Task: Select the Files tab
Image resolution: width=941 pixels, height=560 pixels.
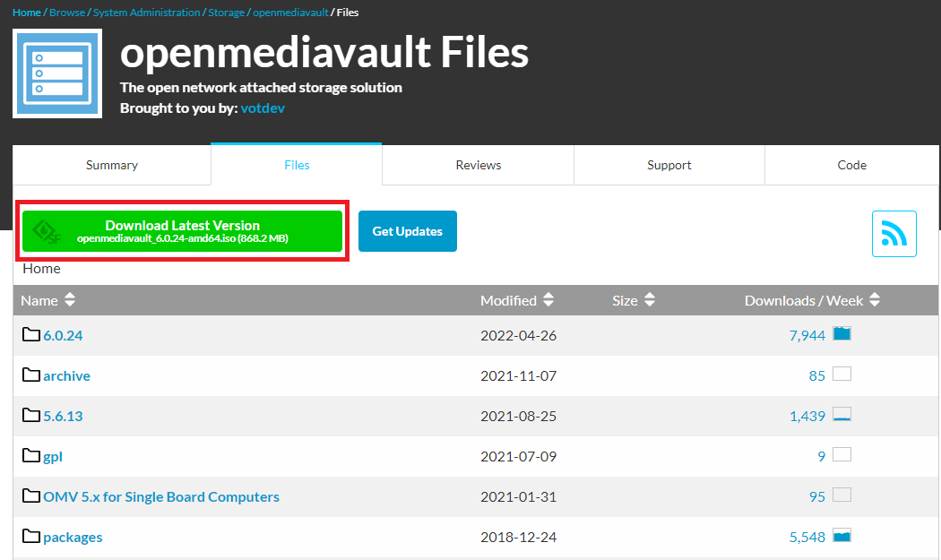Action: 297,165
